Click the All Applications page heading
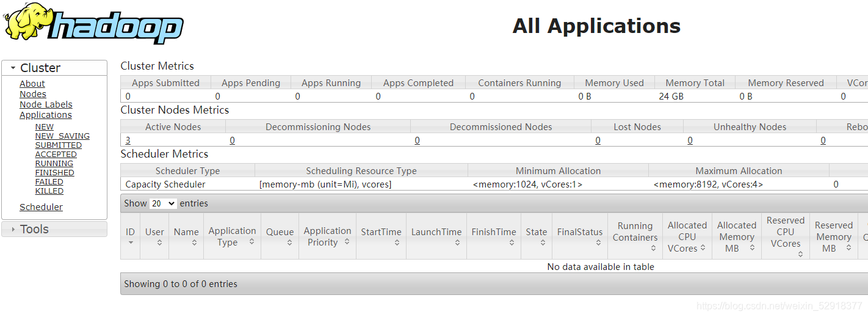Image resolution: width=868 pixels, height=317 pixels. (x=596, y=26)
